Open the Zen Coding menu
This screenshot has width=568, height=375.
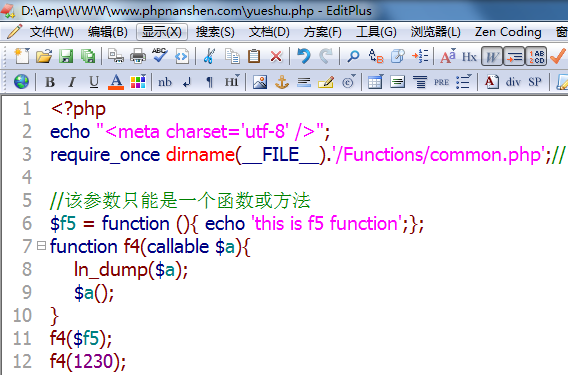point(508,32)
